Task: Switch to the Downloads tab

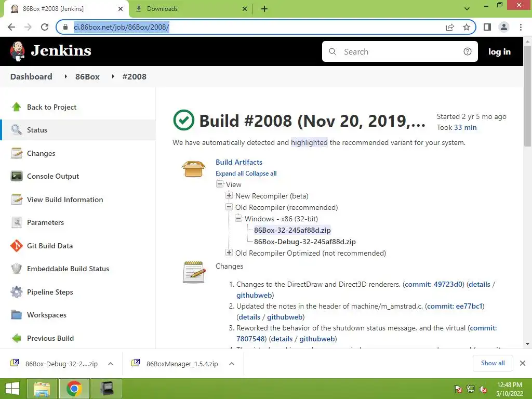Action: [x=190, y=9]
